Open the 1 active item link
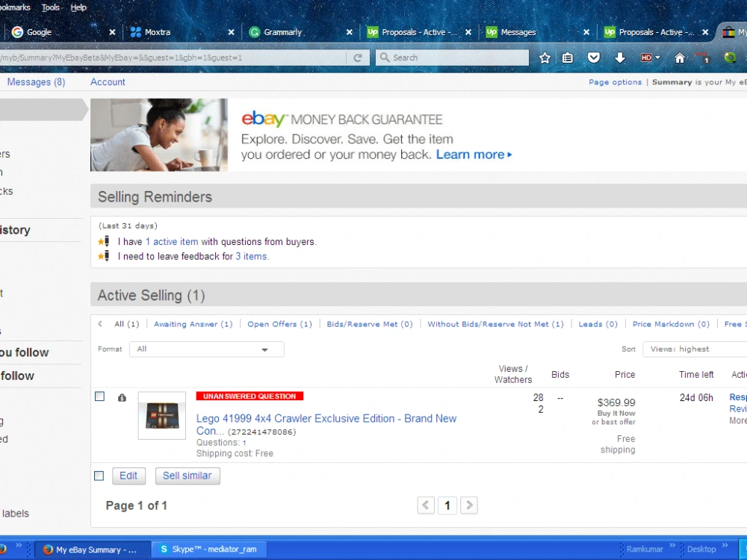 172,241
